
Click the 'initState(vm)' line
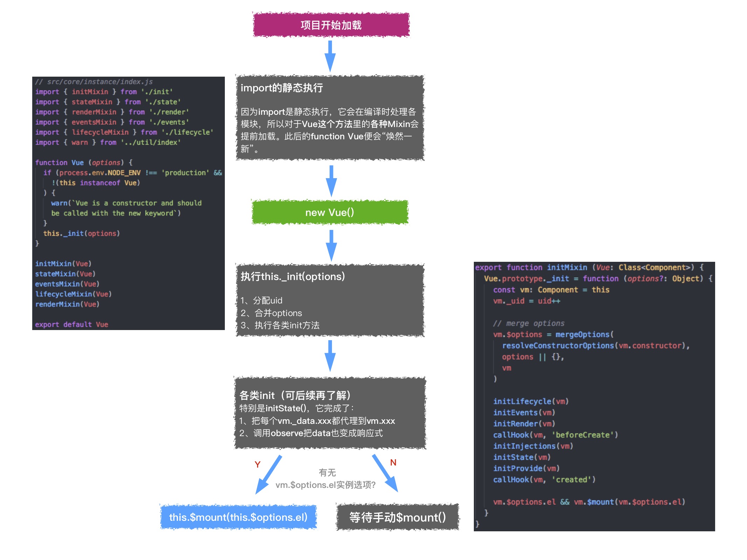coord(522,457)
